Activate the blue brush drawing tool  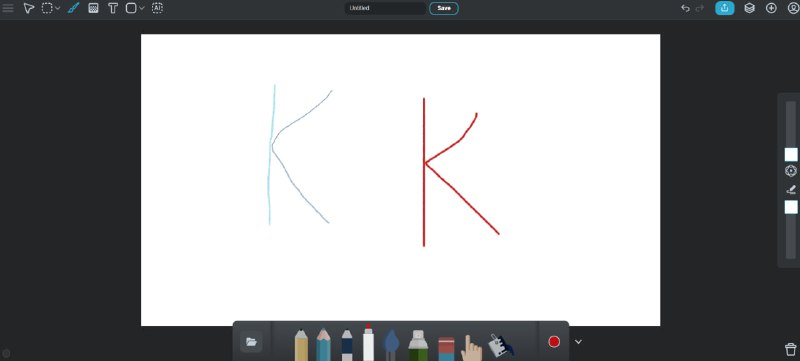click(x=73, y=8)
